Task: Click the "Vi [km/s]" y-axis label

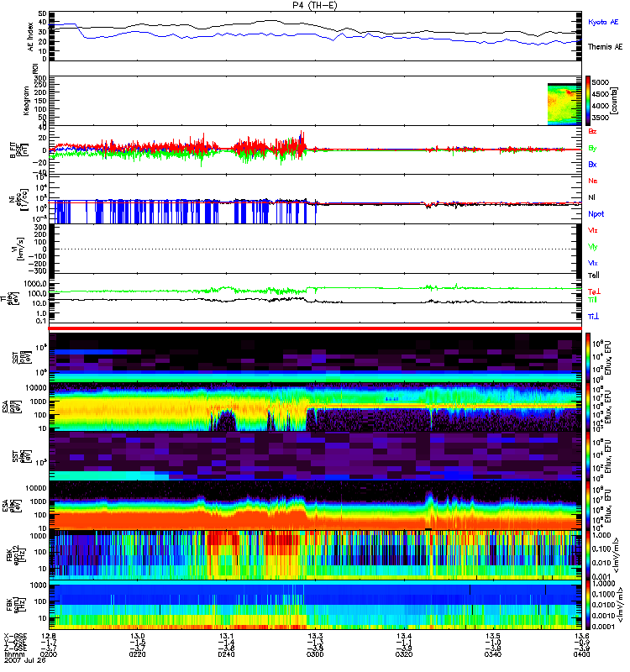Action: pos(19,249)
